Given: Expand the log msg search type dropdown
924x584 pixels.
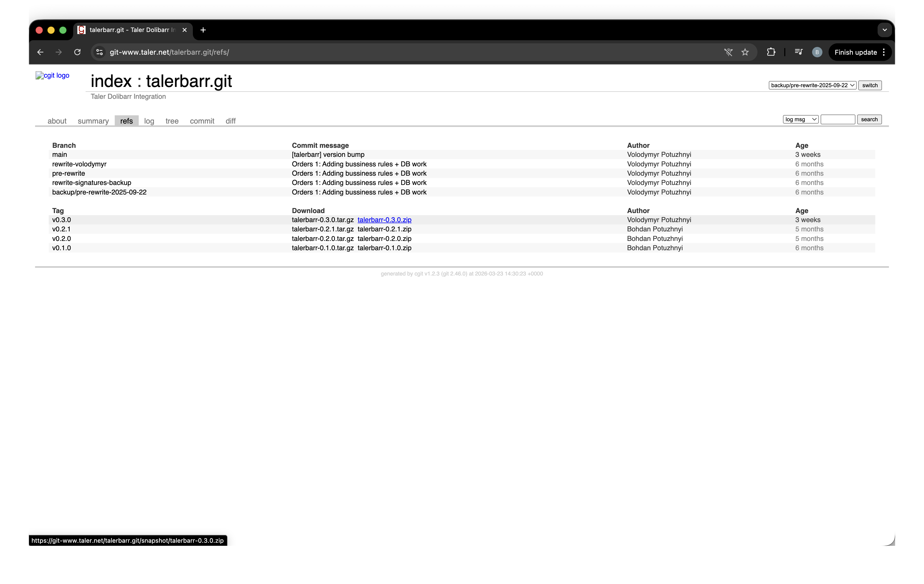Looking at the screenshot, I should pyautogui.click(x=801, y=119).
